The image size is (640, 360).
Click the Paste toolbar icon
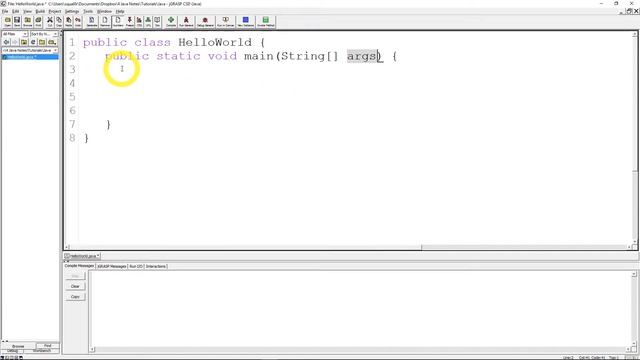[x=69, y=22]
